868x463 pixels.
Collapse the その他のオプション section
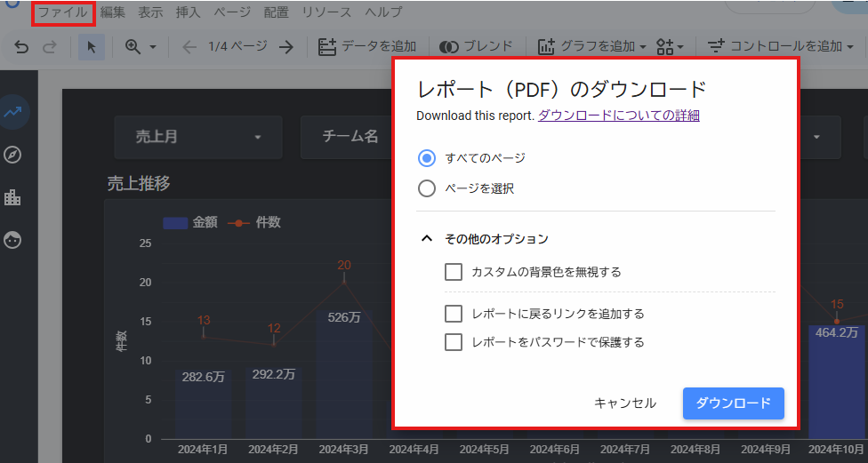[427, 239]
